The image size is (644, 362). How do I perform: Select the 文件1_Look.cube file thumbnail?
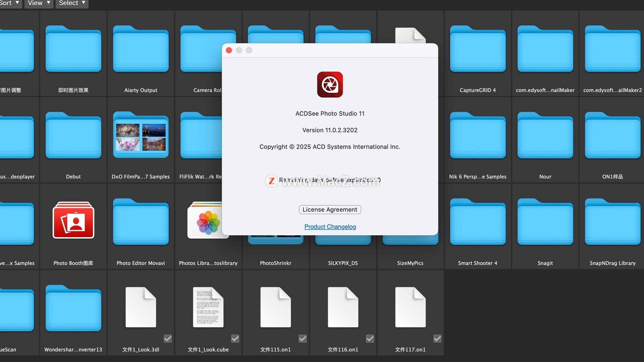click(208, 307)
